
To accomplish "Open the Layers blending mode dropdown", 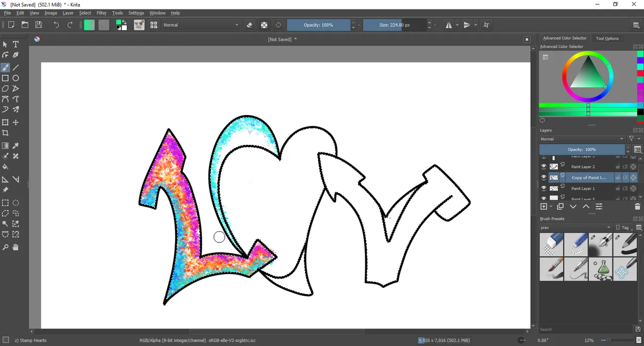I will [582, 139].
